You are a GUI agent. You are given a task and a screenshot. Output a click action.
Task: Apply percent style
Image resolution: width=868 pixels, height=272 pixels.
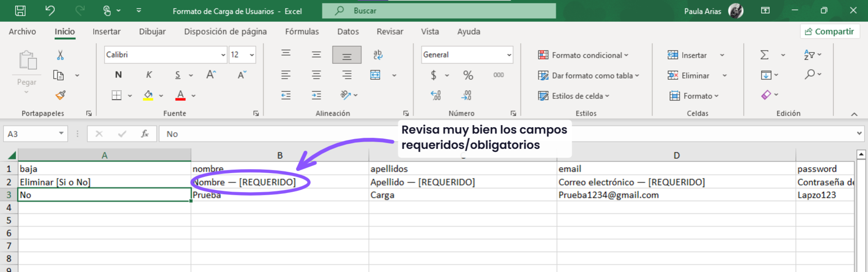tap(468, 75)
